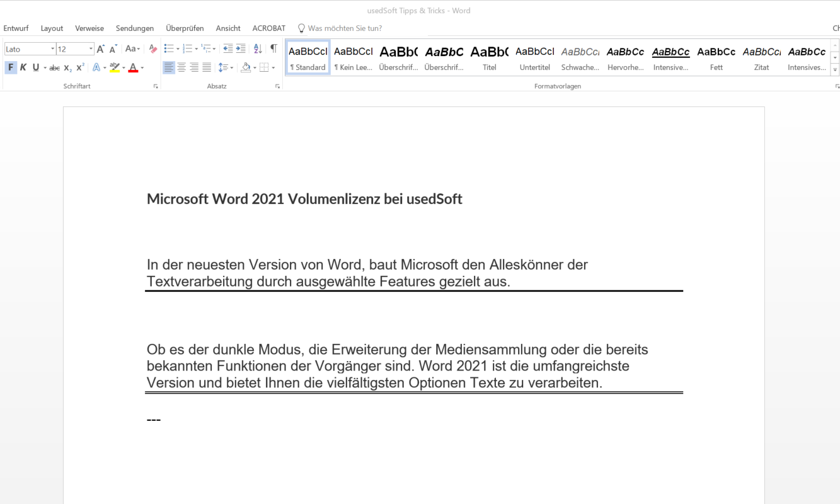Click the shading paint bucket icon
This screenshot has height=504, width=840.
click(246, 67)
